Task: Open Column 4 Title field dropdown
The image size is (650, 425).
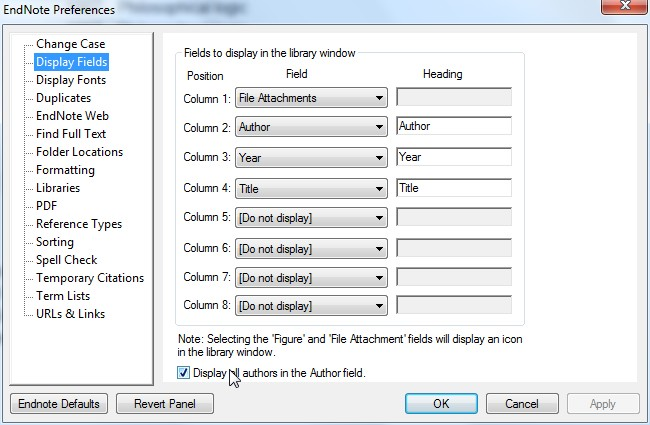Action: tap(311, 189)
